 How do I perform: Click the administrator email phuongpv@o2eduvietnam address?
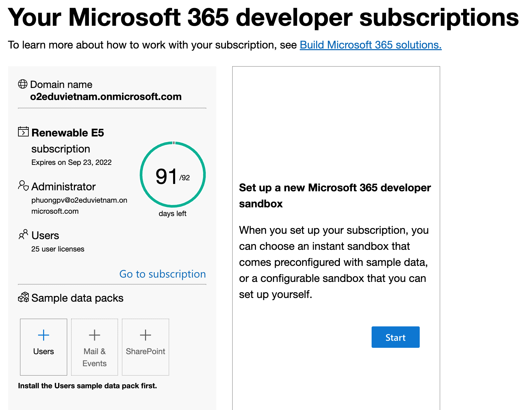coord(79,206)
